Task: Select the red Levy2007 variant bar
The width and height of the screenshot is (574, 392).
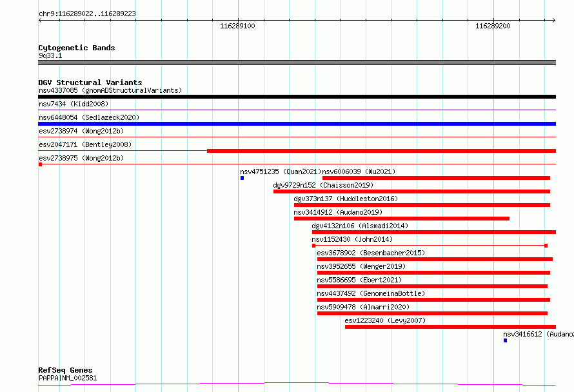Action: tap(450, 328)
